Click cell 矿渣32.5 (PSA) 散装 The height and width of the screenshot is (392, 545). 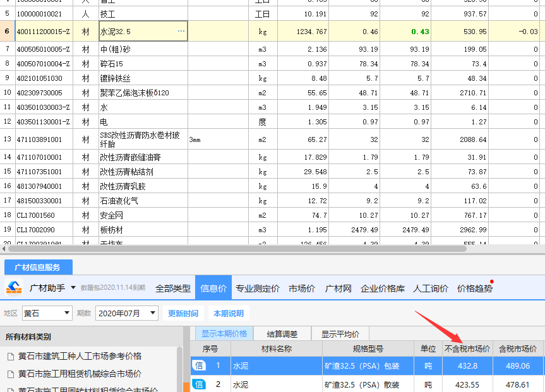click(x=368, y=384)
